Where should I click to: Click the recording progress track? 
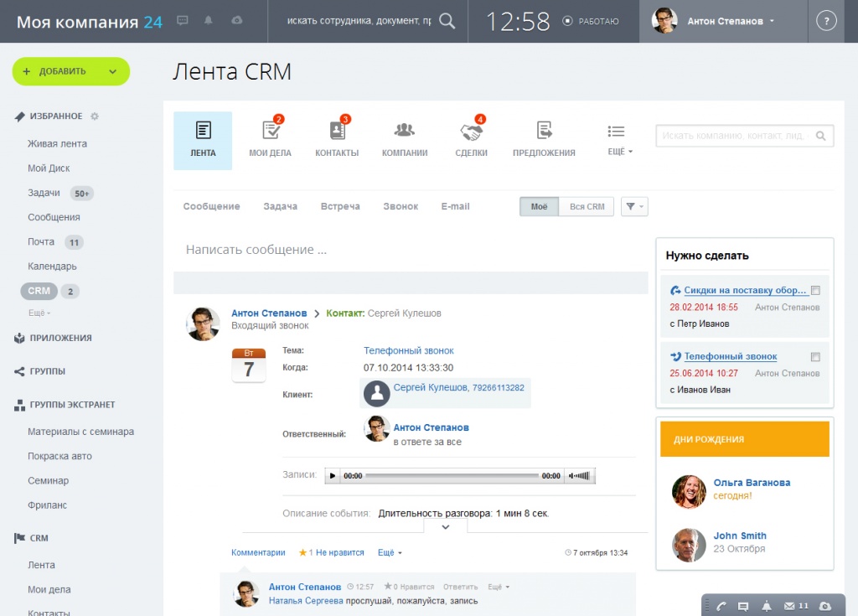coord(452,476)
